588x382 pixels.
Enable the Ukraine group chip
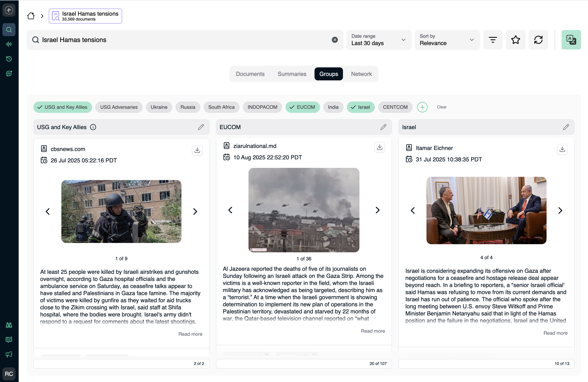(159, 107)
